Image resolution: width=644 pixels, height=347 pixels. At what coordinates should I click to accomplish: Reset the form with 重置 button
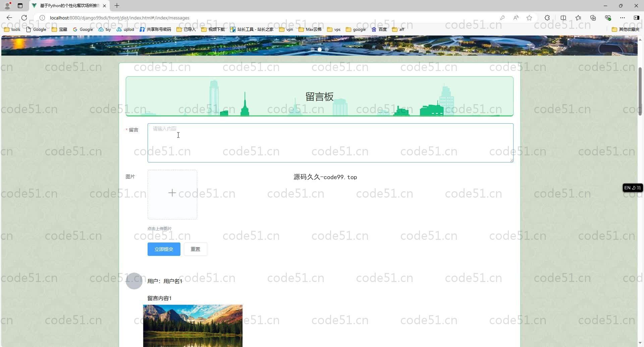click(x=196, y=249)
